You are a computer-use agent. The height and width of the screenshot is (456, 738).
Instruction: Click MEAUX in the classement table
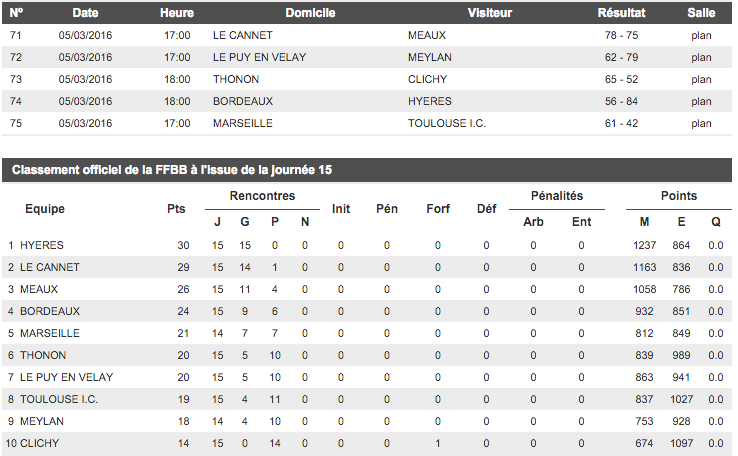pos(39,289)
